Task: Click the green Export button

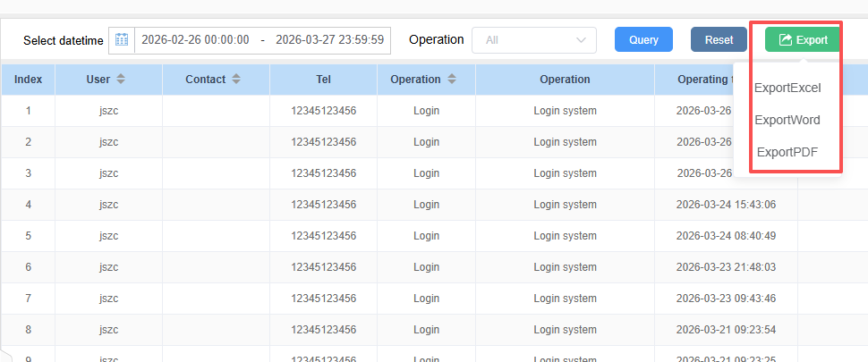Action: [x=802, y=40]
